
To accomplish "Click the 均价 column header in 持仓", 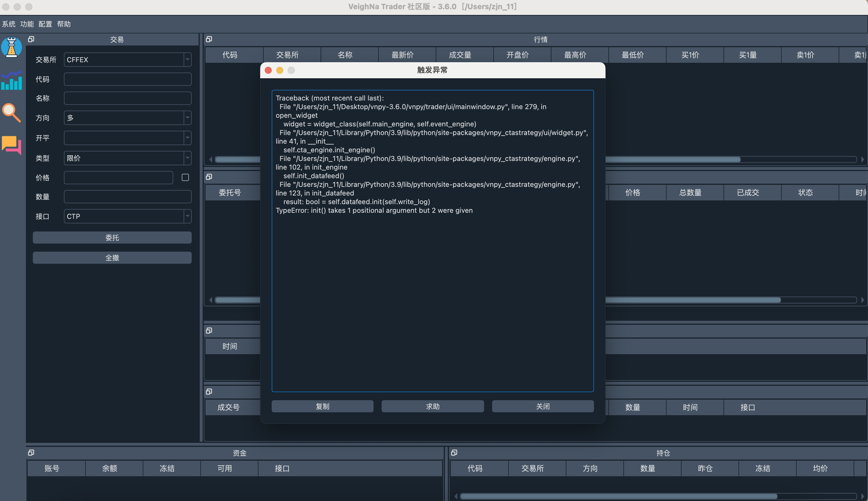I will (820, 468).
